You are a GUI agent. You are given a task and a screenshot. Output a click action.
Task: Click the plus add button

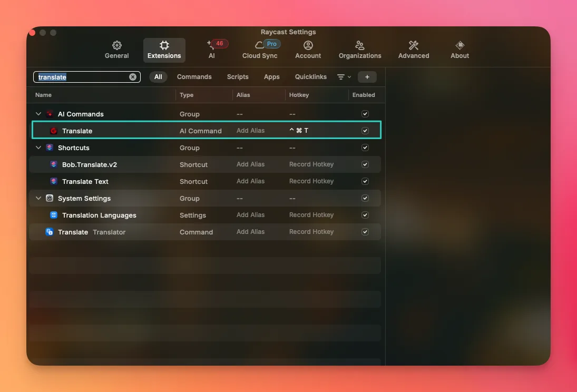367,77
